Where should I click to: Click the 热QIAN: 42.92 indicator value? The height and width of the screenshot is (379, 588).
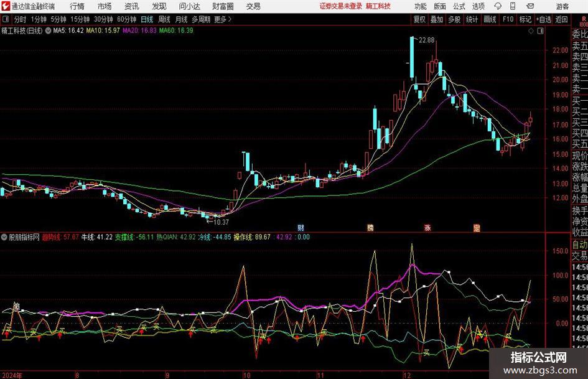tap(176, 237)
